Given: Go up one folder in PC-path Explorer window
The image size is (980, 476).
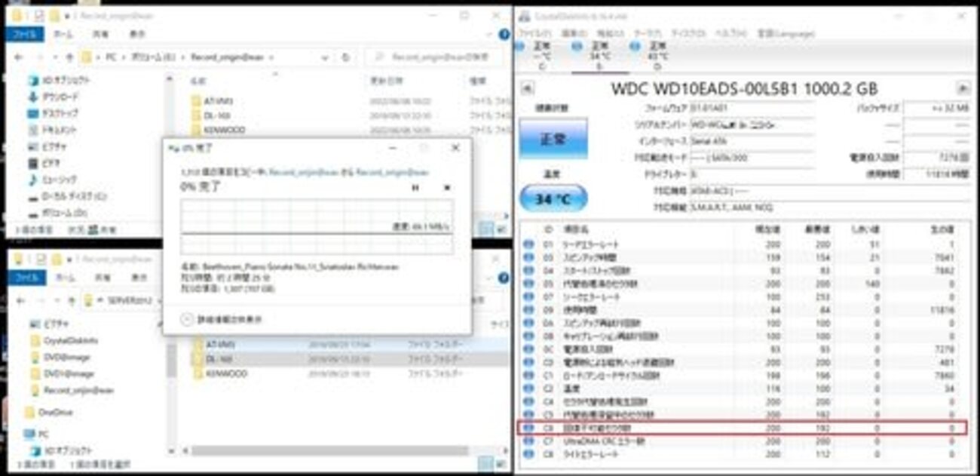Looking at the screenshot, I should coord(70,57).
